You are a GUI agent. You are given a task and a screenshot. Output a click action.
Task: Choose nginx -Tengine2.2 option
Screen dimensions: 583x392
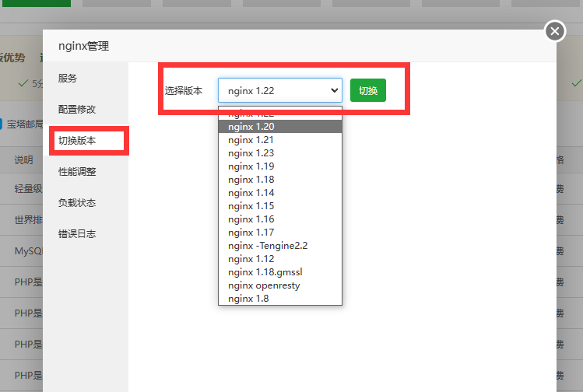[280, 246]
